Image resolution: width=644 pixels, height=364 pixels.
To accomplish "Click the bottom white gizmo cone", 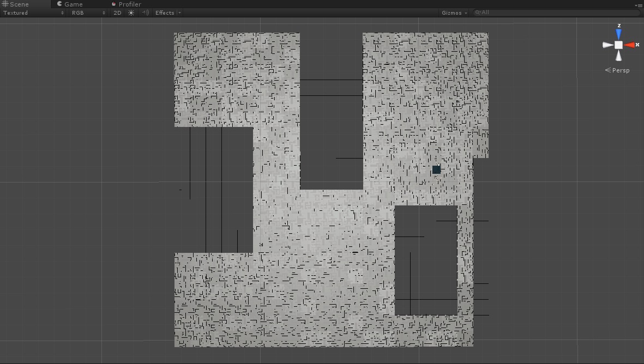I will coord(618,56).
